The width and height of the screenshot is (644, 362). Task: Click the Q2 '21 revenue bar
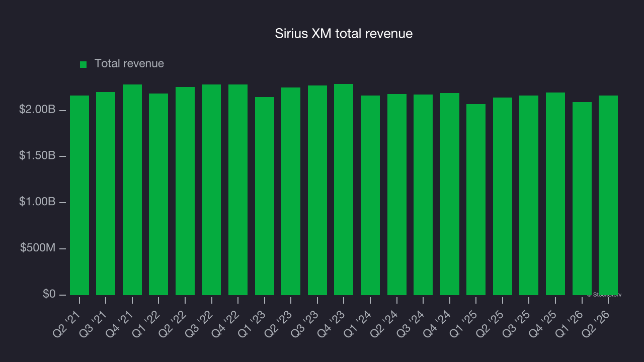[x=79, y=195]
